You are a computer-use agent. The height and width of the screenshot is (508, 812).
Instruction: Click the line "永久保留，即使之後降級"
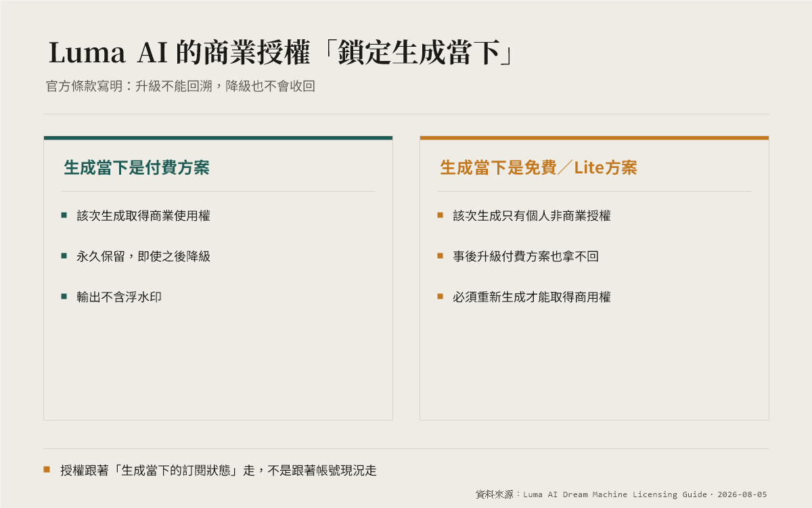tap(143, 256)
